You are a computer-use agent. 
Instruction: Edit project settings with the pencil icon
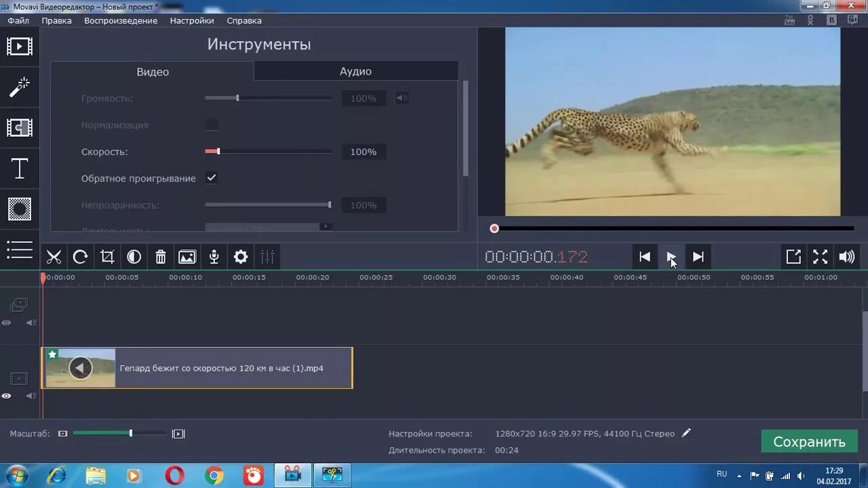(x=686, y=433)
